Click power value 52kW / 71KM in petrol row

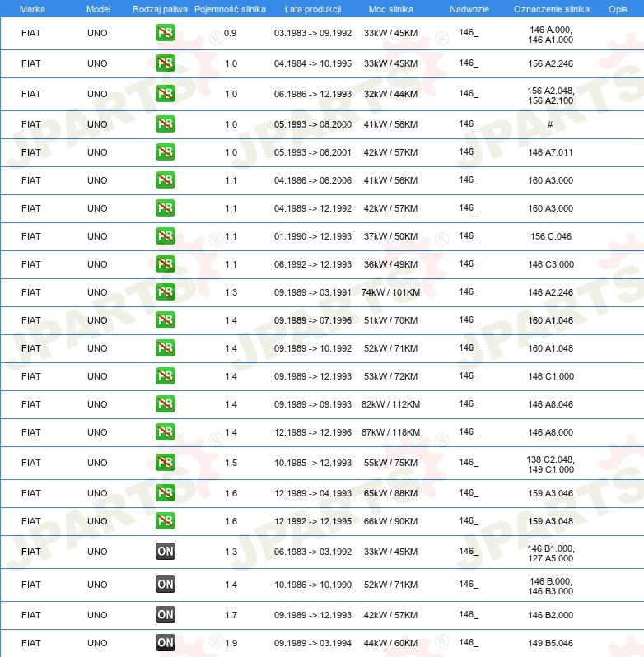pyautogui.click(x=390, y=348)
